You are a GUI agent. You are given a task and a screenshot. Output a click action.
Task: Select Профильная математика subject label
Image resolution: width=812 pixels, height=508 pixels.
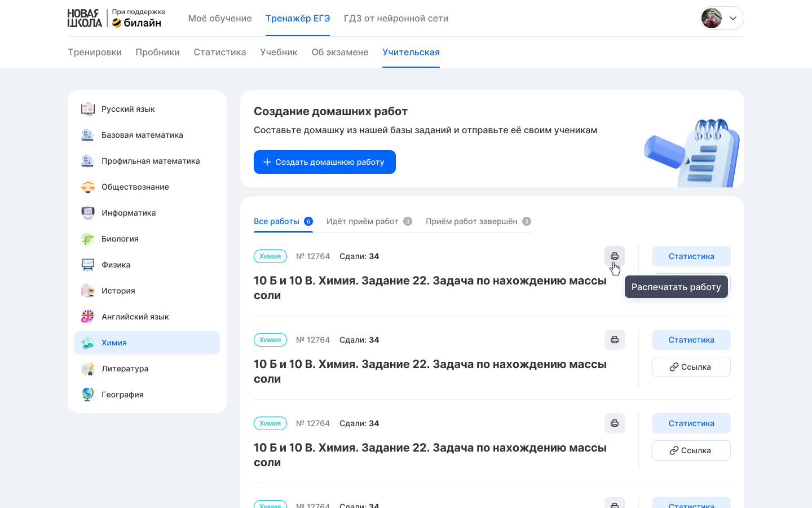click(x=151, y=161)
